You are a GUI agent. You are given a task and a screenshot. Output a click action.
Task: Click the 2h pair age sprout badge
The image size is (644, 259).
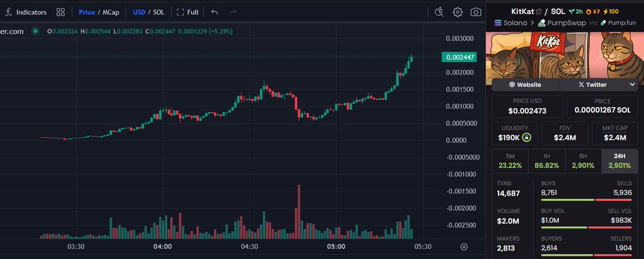click(x=576, y=11)
